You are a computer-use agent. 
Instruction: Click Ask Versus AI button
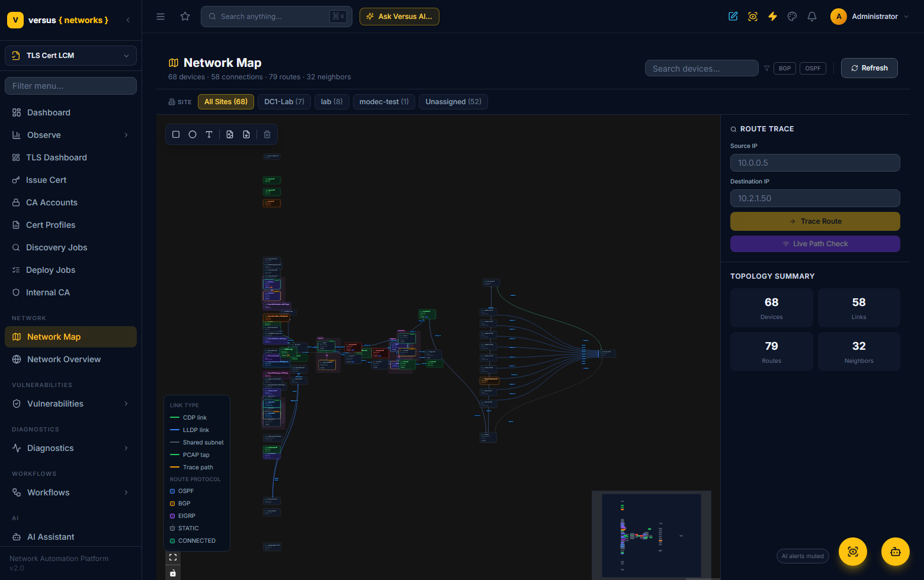pyautogui.click(x=399, y=17)
